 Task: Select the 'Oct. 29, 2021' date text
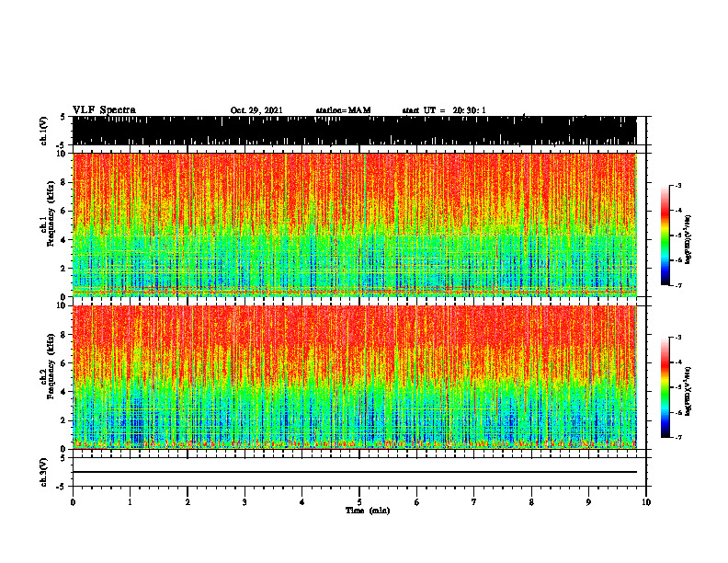(256, 110)
